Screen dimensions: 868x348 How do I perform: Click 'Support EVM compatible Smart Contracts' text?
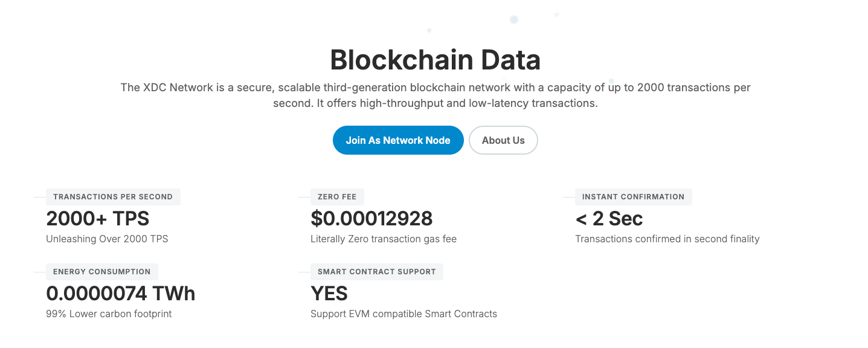[403, 314]
